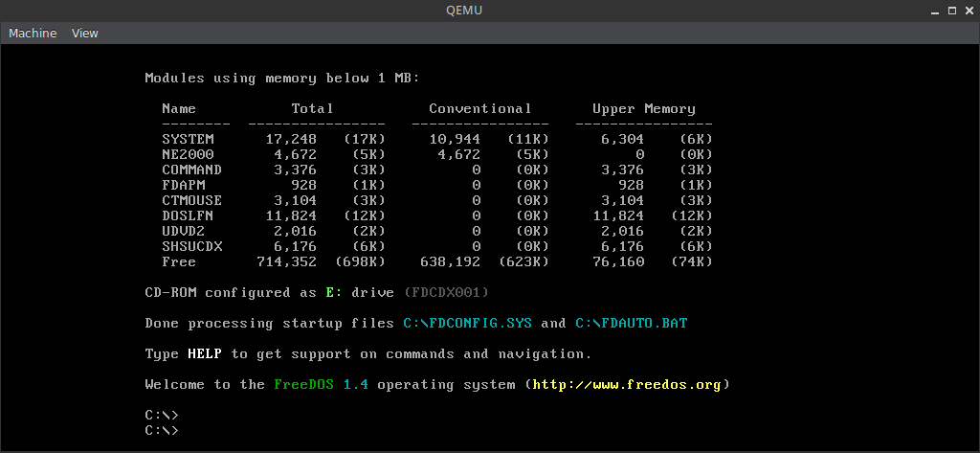Click the SYSTEM total value 17,248
Image resolution: width=980 pixels, height=453 pixels.
[291, 140]
